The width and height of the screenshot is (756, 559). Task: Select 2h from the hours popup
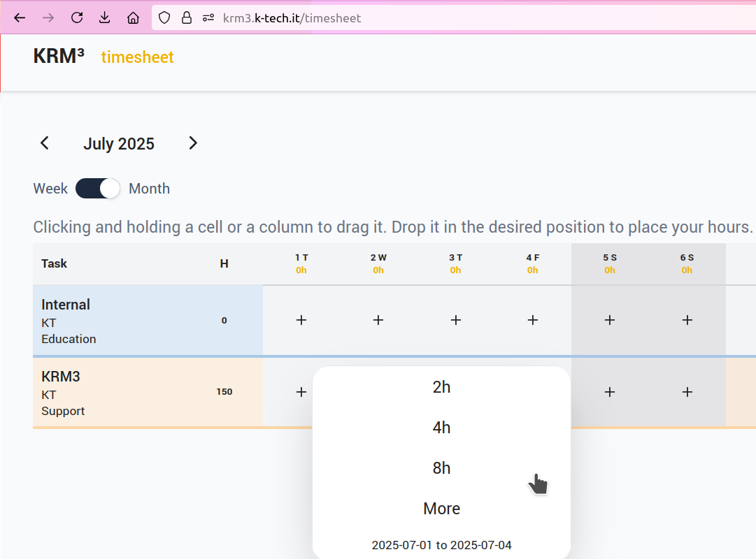[441, 387]
